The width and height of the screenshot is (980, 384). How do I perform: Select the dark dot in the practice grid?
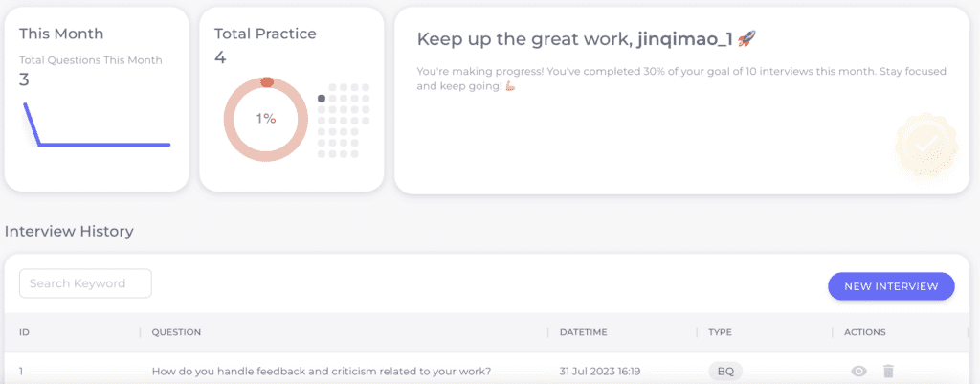click(322, 99)
